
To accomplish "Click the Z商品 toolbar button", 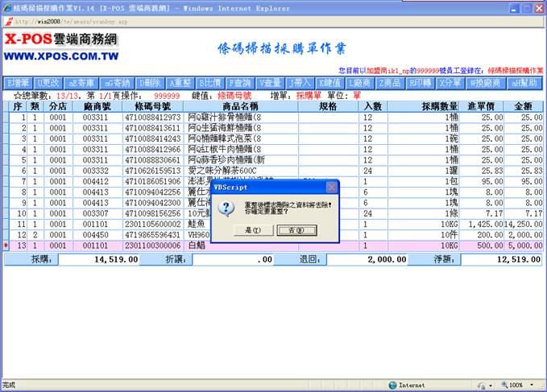I will tap(391, 83).
